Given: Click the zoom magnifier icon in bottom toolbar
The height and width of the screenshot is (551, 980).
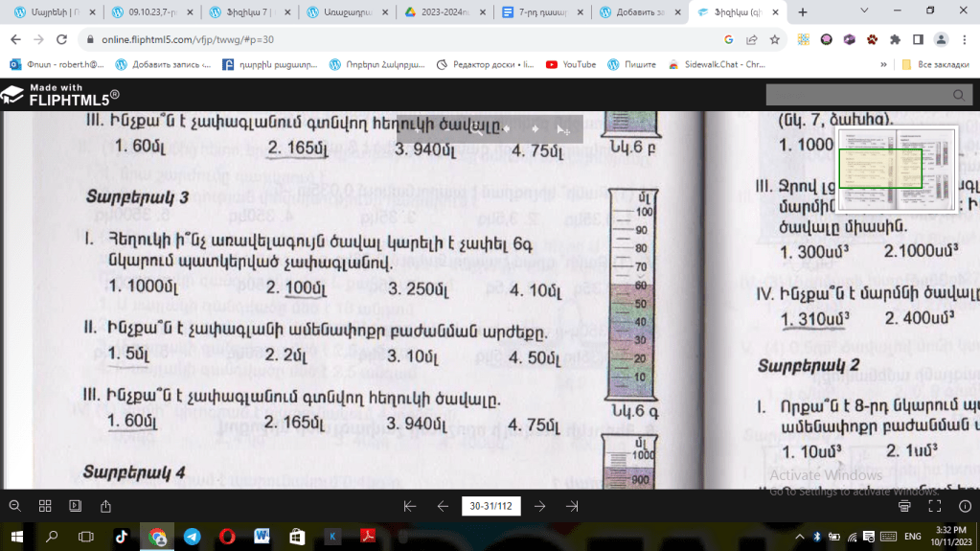Looking at the screenshot, I should coord(14,506).
